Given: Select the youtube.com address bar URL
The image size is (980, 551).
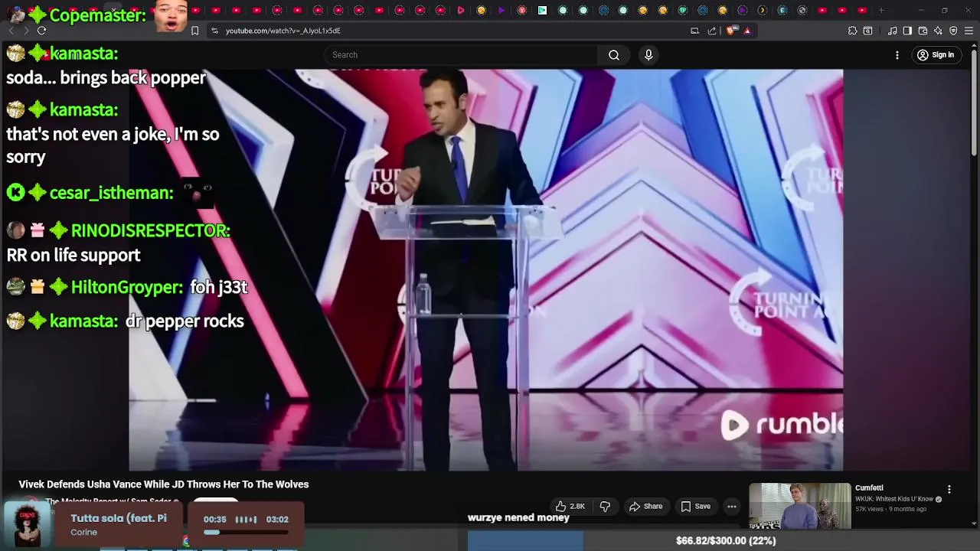Looking at the screenshot, I should click(x=283, y=31).
